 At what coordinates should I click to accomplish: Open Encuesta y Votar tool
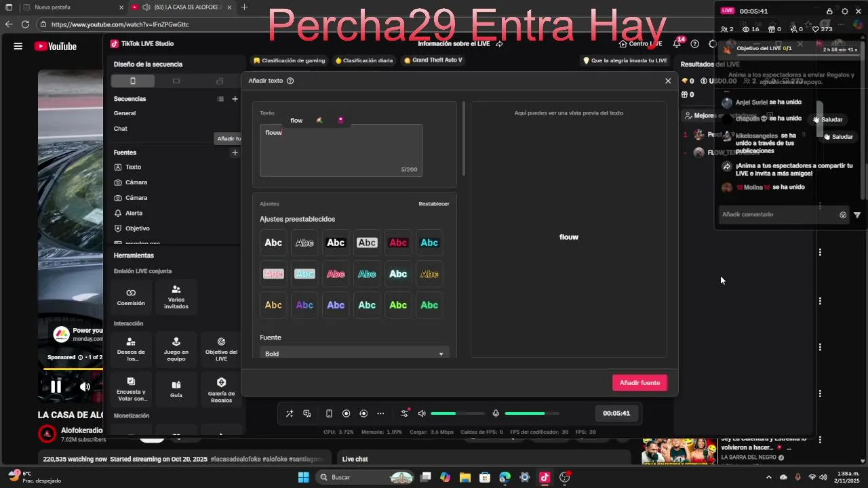(x=131, y=389)
